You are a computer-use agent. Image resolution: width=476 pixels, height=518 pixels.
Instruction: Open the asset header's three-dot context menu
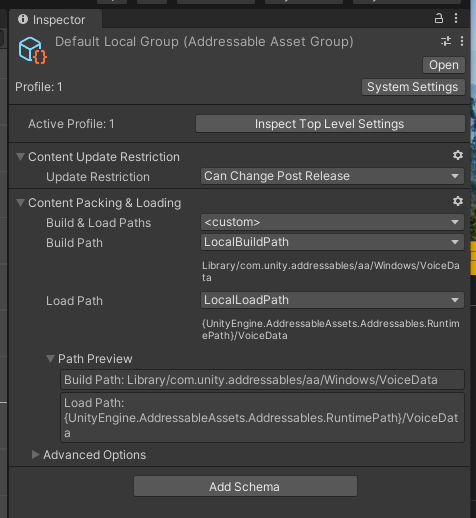pyautogui.click(x=462, y=41)
